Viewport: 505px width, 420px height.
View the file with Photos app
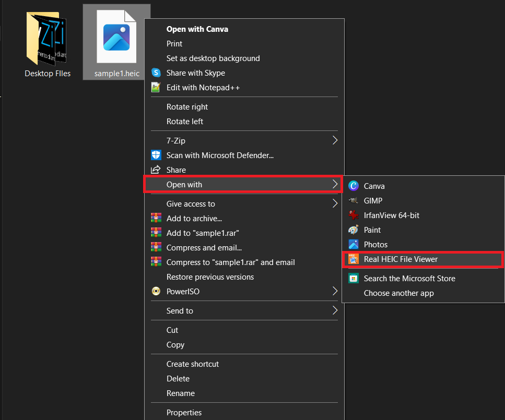tap(376, 244)
